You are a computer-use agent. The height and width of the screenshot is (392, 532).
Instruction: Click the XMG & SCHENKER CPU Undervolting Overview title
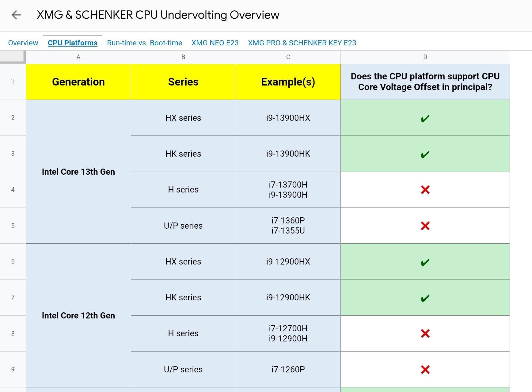158,15
